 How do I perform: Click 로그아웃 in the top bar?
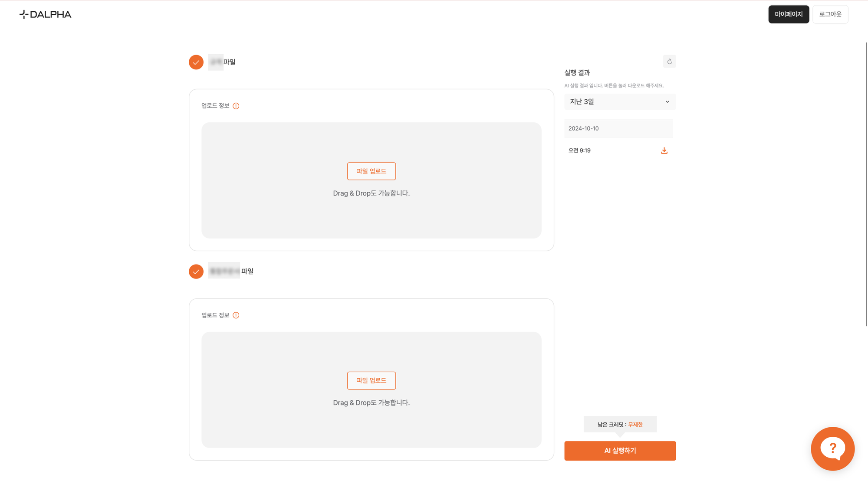click(830, 13)
